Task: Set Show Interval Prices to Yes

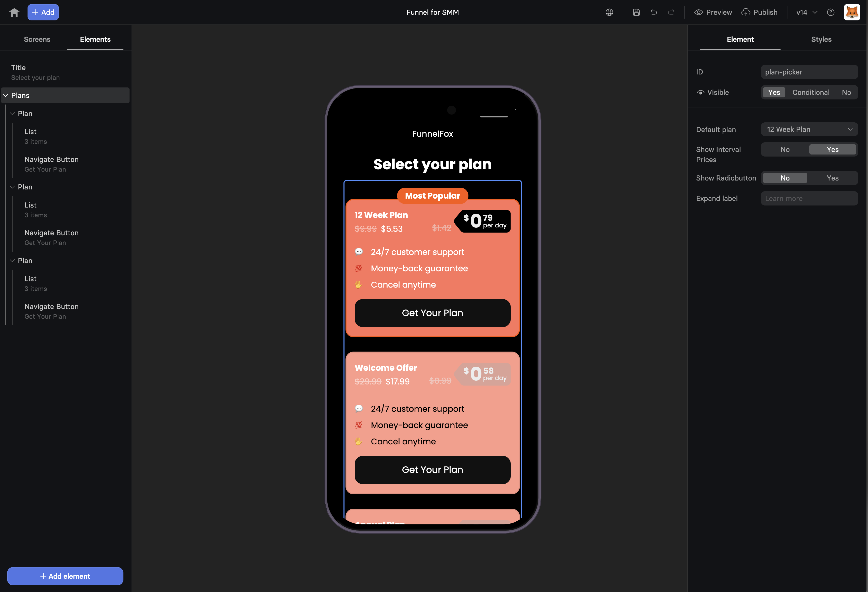Action: coord(833,149)
